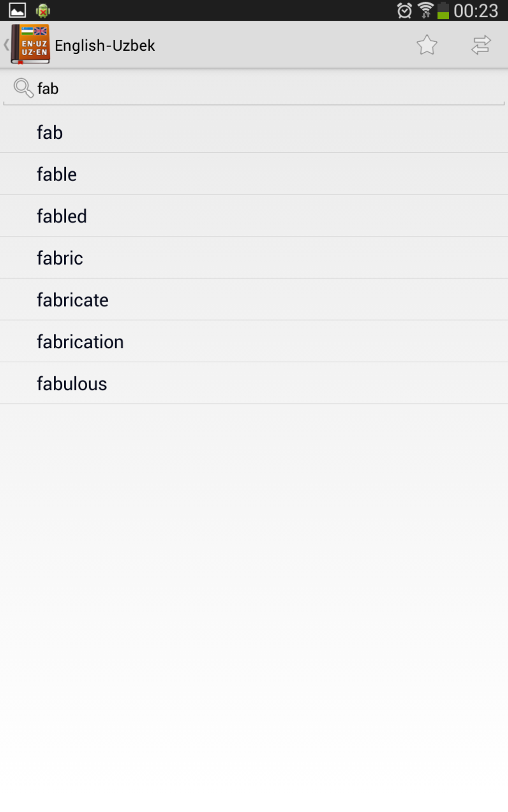
Task: Tap the favorites star icon
Action: 427,45
